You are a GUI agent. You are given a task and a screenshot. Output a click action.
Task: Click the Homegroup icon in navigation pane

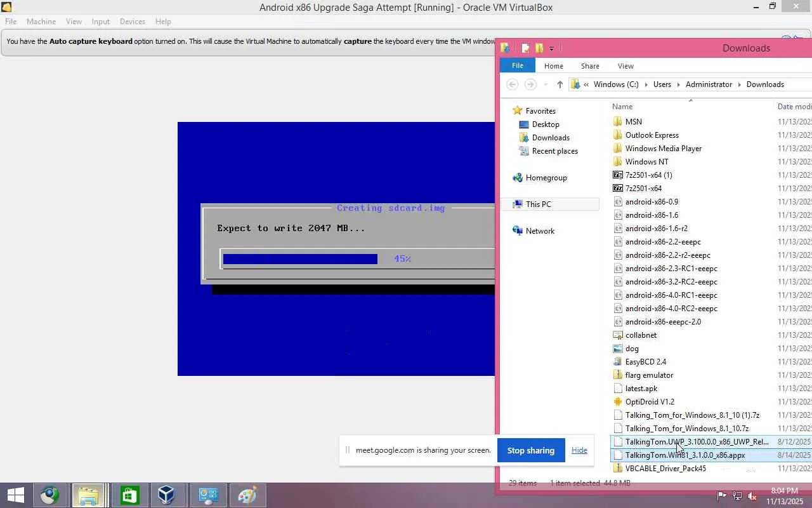click(x=518, y=178)
